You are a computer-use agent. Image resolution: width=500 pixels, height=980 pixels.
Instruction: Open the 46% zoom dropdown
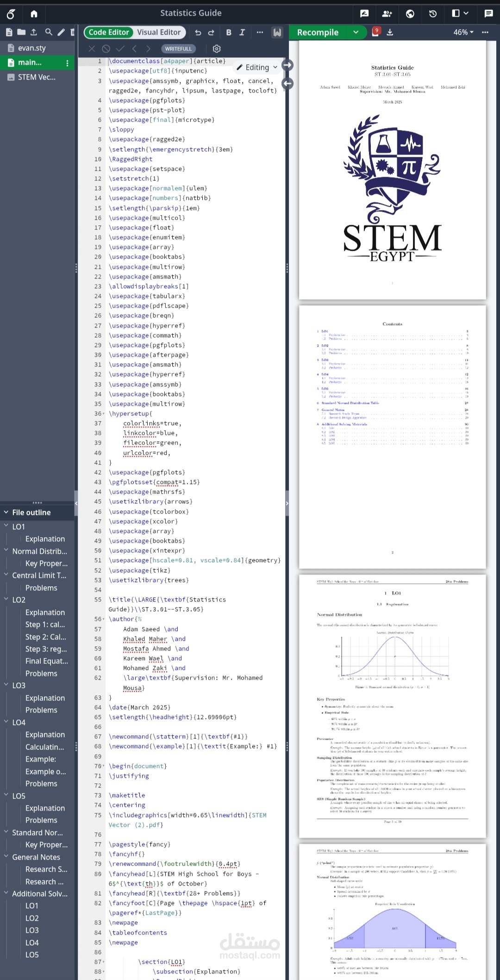(x=463, y=32)
